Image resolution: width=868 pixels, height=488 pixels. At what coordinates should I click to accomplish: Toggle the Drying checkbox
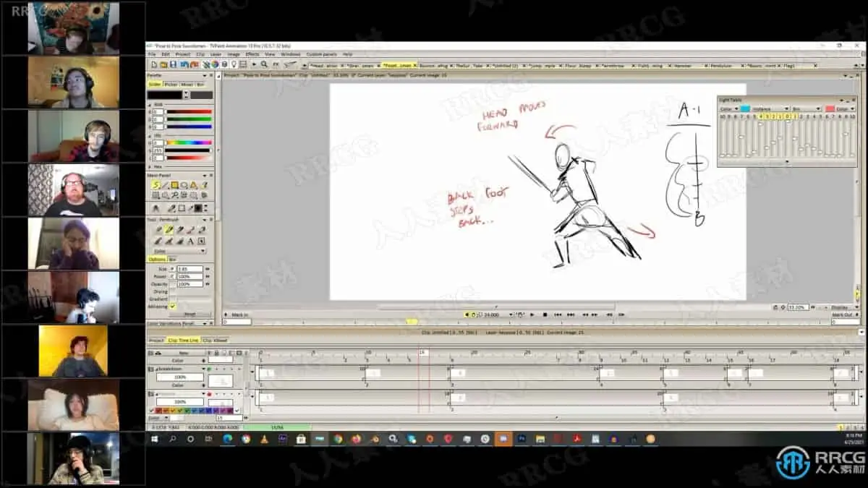click(x=172, y=291)
